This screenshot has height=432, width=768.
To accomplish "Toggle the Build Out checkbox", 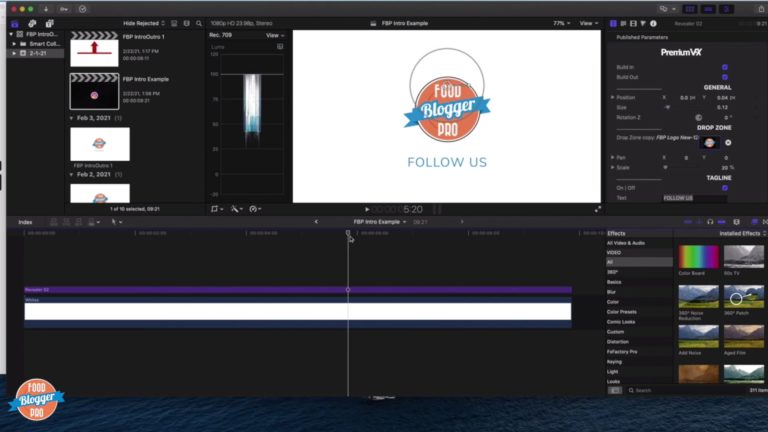I will tap(724, 77).
